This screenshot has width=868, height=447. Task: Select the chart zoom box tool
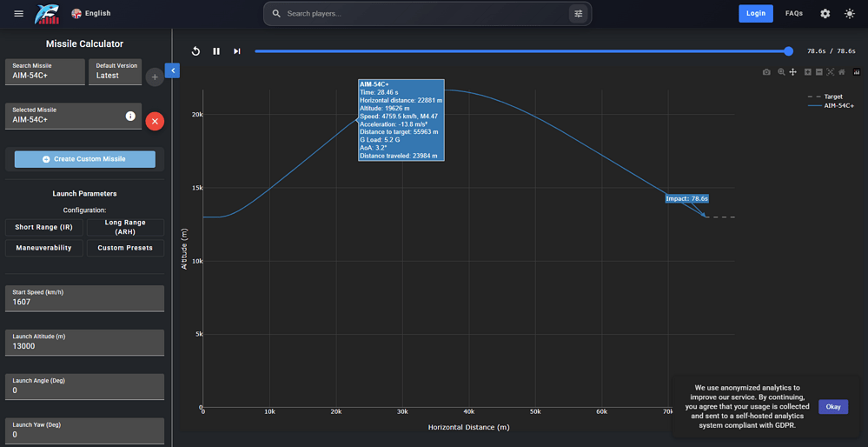click(781, 72)
